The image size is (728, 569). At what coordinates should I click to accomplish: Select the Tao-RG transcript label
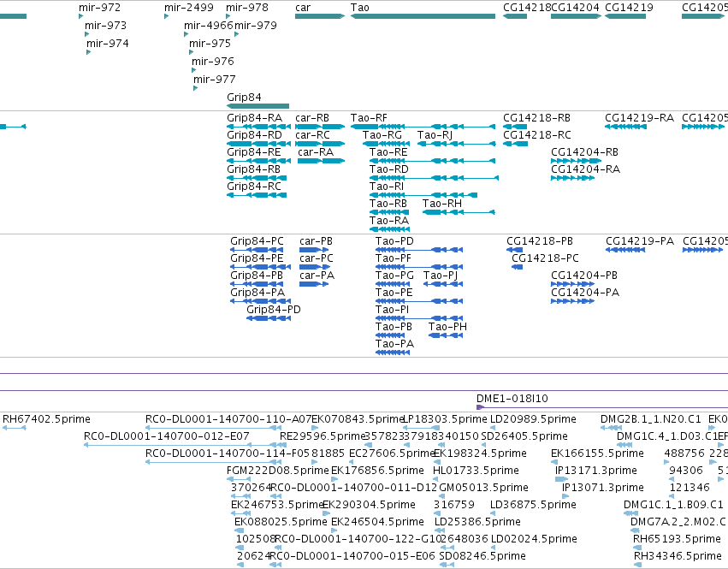[x=382, y=134]
